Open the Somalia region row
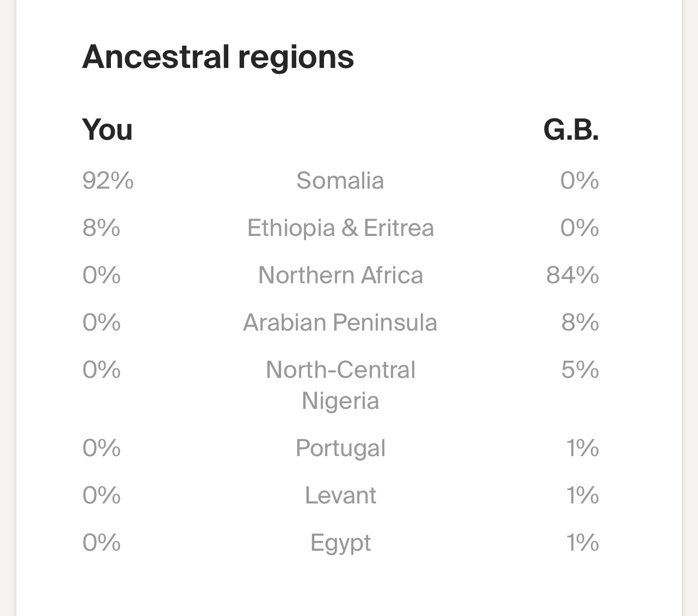The height and width of the screenshot is (616, 698). tap(340, 181)
